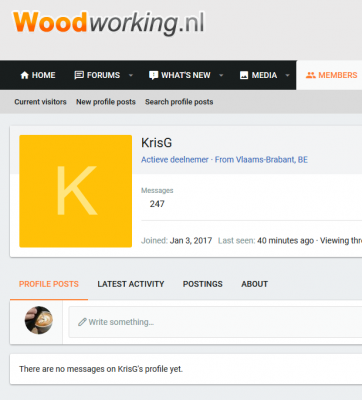Click the Actieve deelnemer title link
Screen dimensions: 362x400
point(175,160)
